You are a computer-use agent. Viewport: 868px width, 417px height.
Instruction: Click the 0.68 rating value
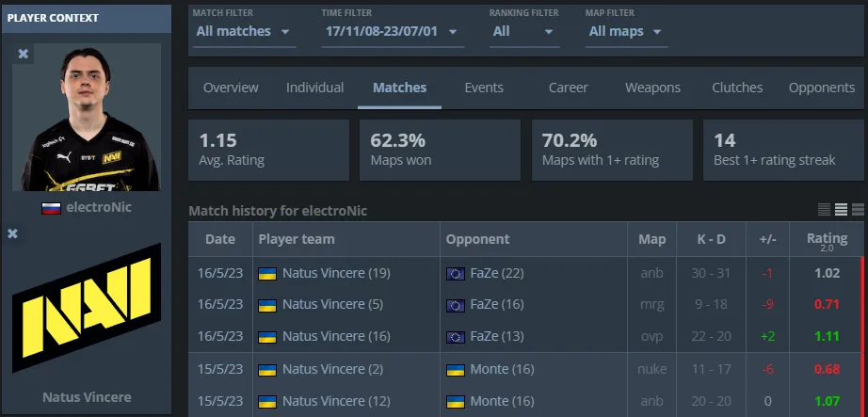pyautogui.click(x=827, y=369)
